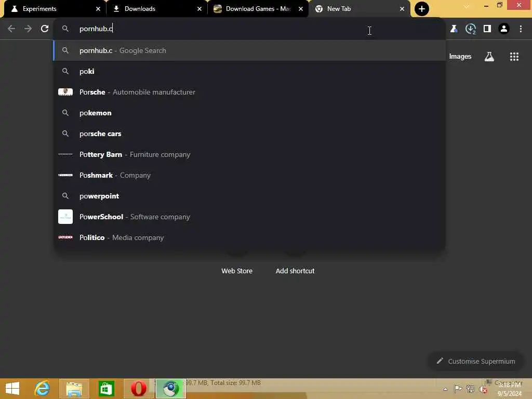Show hidden tray icons arrow
This screenshot has height=399, width=532.
pos(445,389)
